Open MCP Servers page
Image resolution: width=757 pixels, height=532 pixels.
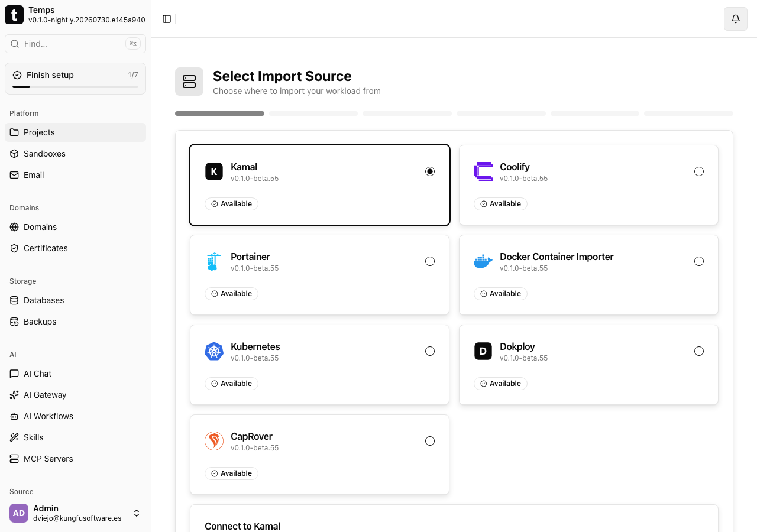tap(75, 459)
